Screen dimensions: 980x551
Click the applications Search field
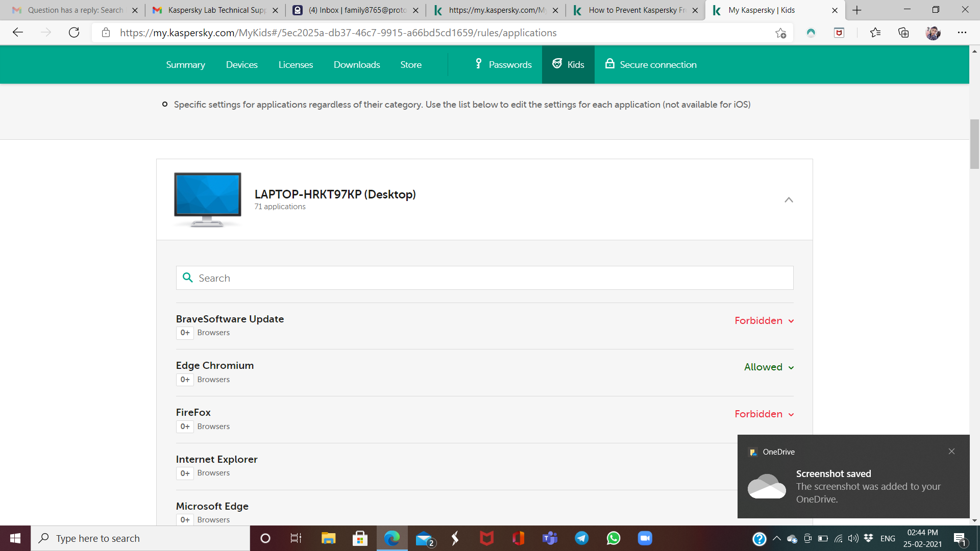[x=485, y=278]
